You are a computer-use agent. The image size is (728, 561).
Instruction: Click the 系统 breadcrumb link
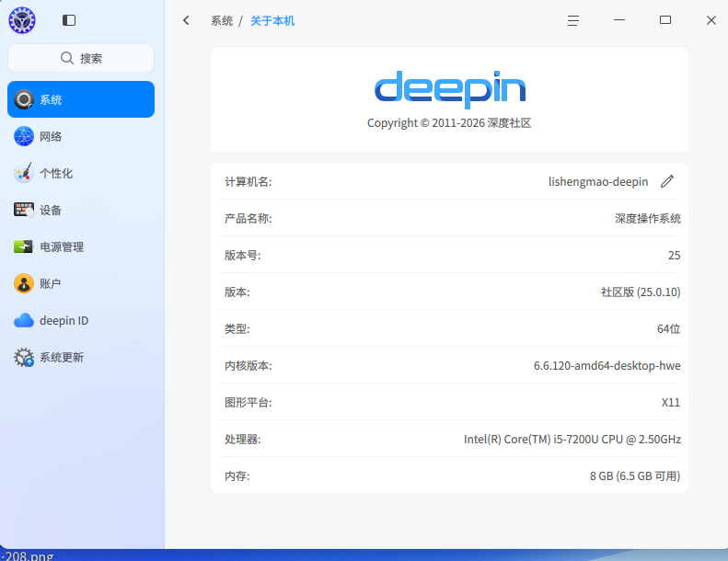point(222,20)
